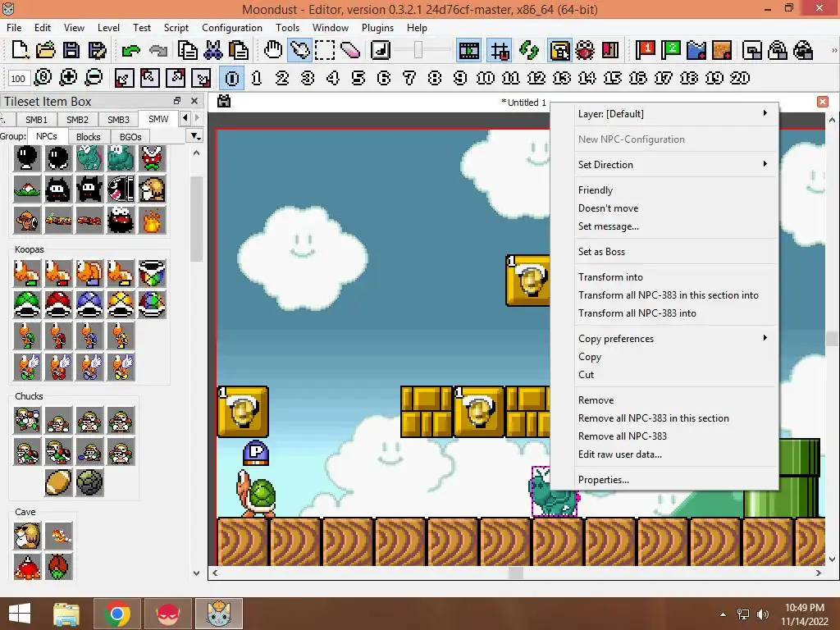Switch to Blocks group tab
Viewport: 840px width, 630px height.
click(88, 137)
